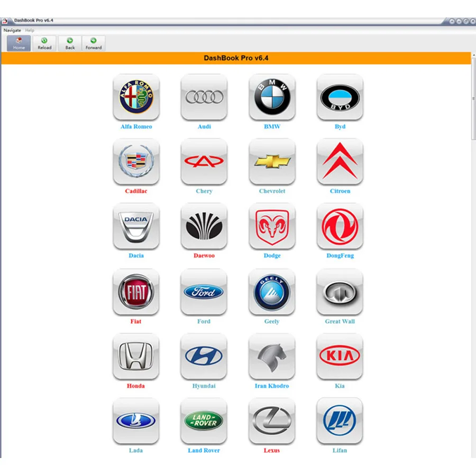Follow the Chevrolet text link
Screen dimensions: 476x476
272,191
